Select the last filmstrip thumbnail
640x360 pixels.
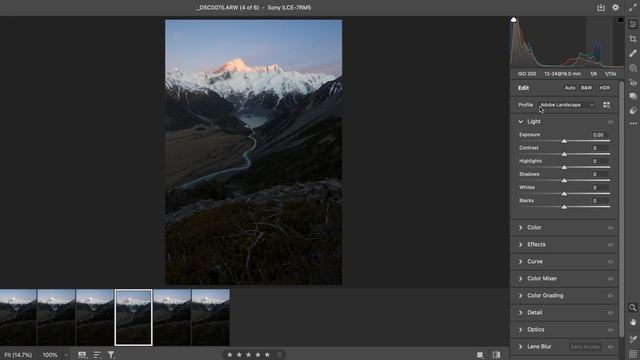pyautogui.click(x=211, y=318)
